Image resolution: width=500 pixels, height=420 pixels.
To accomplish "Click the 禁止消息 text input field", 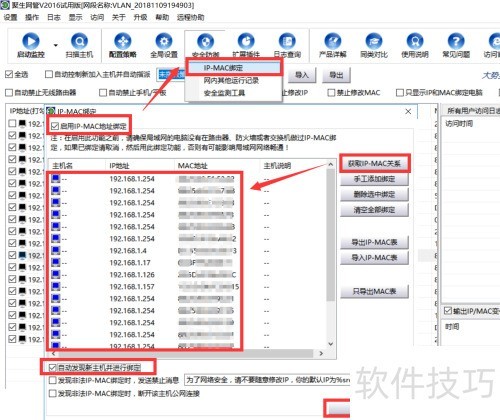I will click(267, 380).
